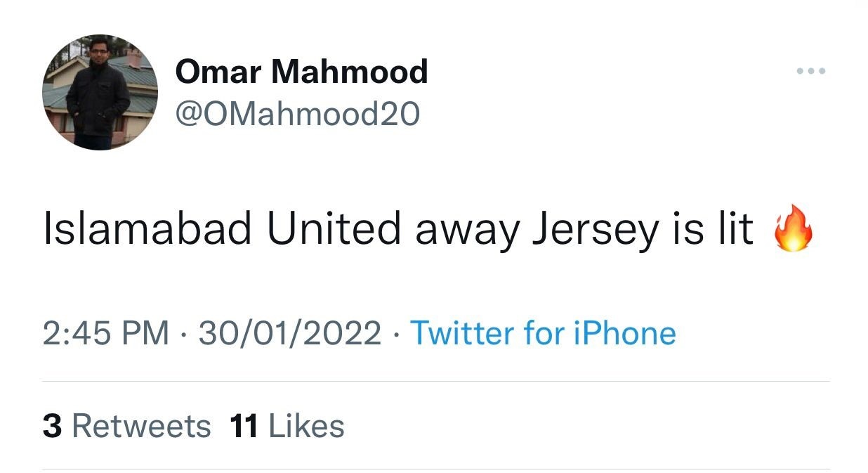
Task: Tap Omar Mahmood's profile picture
Action: (x=100, y=92)
